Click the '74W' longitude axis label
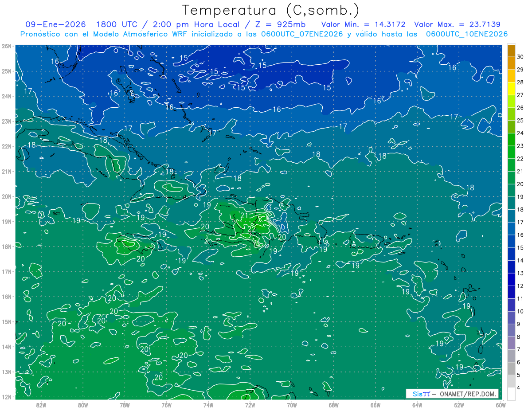 click(208, 405)
